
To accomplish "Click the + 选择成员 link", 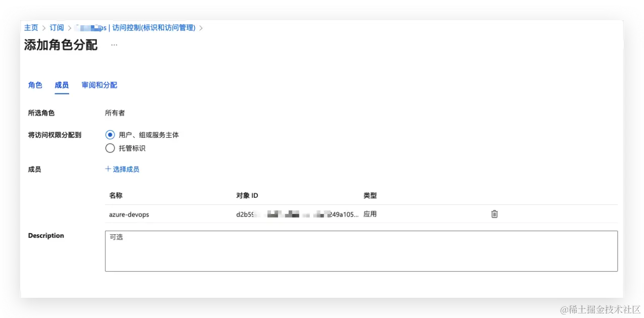I will click(122, 169).
